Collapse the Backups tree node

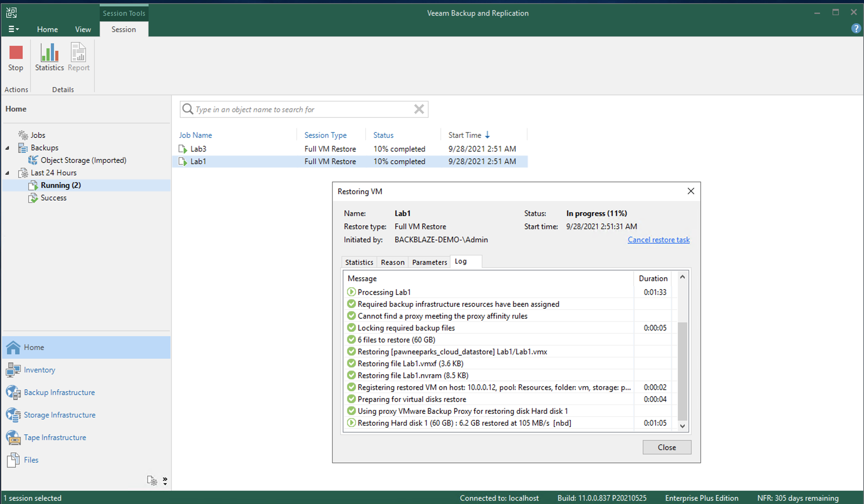point(7,148)
